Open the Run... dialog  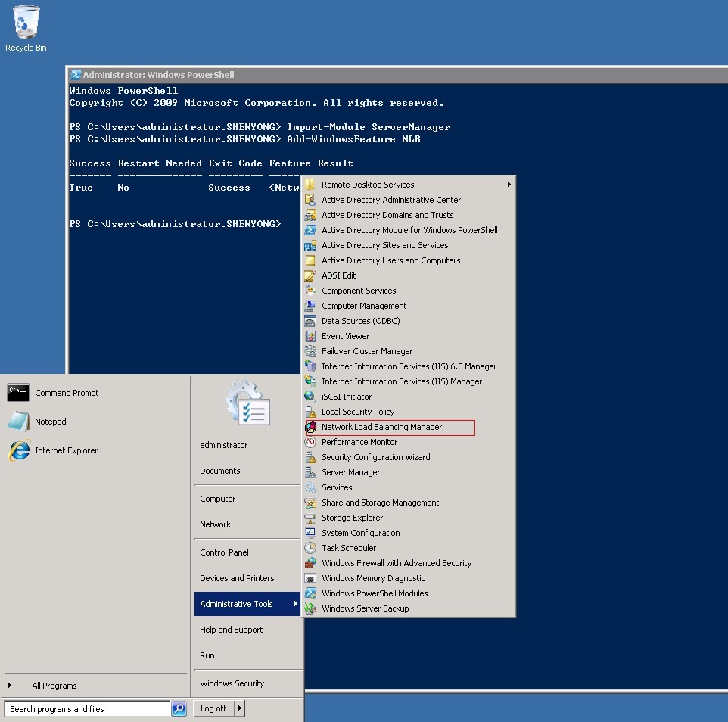(211, 655)
